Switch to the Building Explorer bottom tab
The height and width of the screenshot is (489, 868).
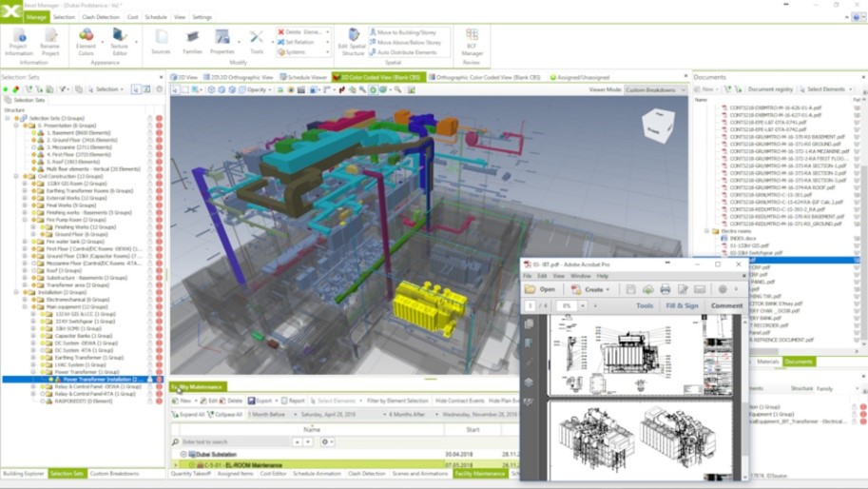point(23,474)
